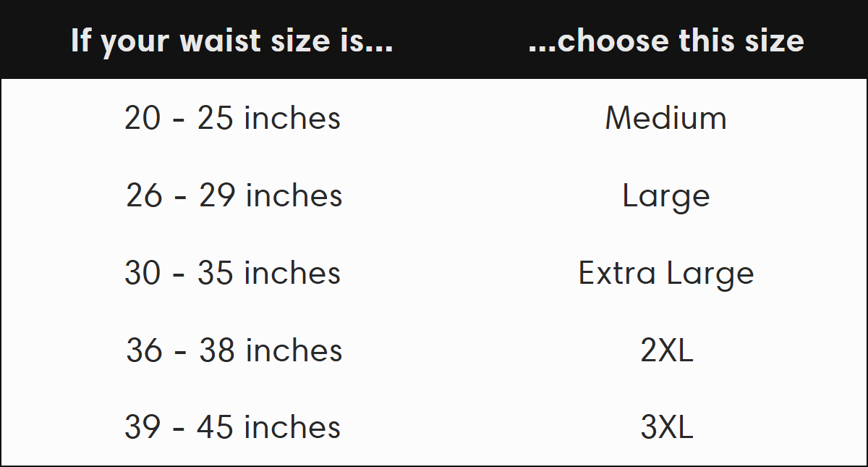Select the '26 - 29 inches' waist cell
This screenshot has height=467, width=868.
coord(234,195)
